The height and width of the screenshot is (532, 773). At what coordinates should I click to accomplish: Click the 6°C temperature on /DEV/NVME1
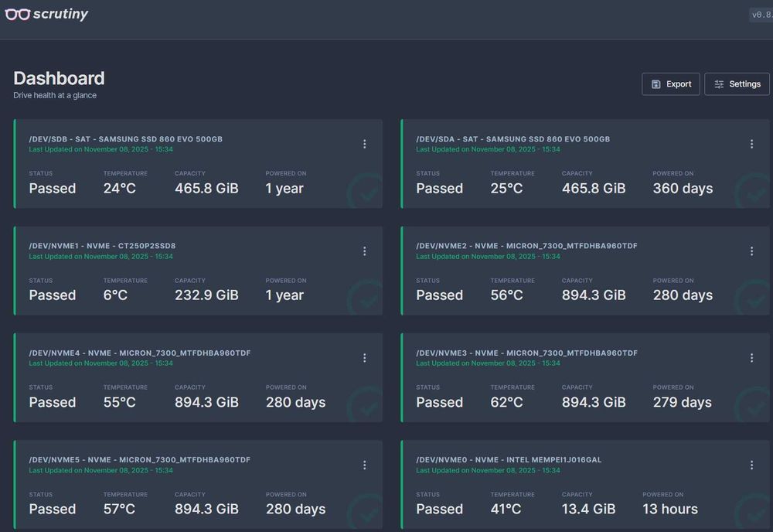pos(115,295)
